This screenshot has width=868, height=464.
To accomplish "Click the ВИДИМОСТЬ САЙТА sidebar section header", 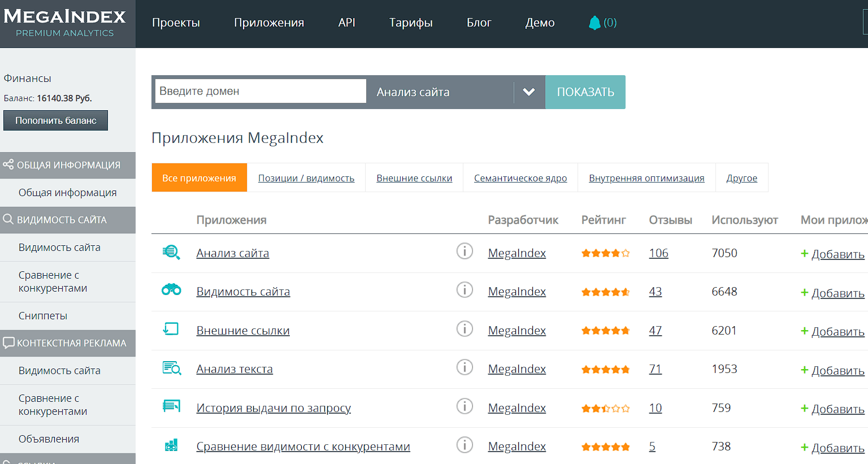I will click(x=68, y=220).
